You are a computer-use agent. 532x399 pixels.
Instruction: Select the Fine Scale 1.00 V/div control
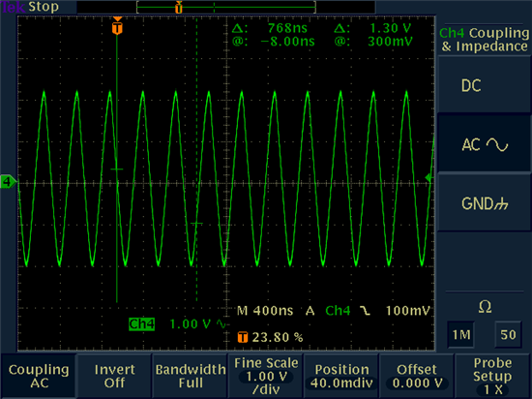coord(266,376)
